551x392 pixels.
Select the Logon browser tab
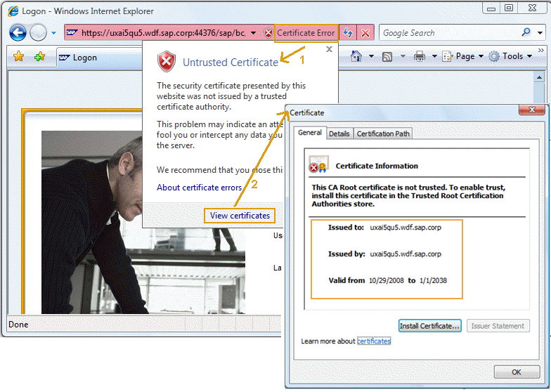(100, 58)
